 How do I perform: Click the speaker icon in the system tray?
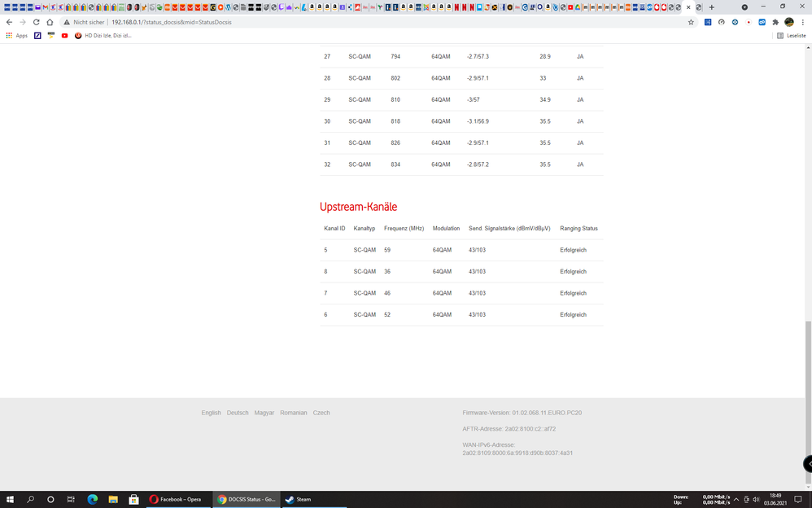[x=757, y=499]
